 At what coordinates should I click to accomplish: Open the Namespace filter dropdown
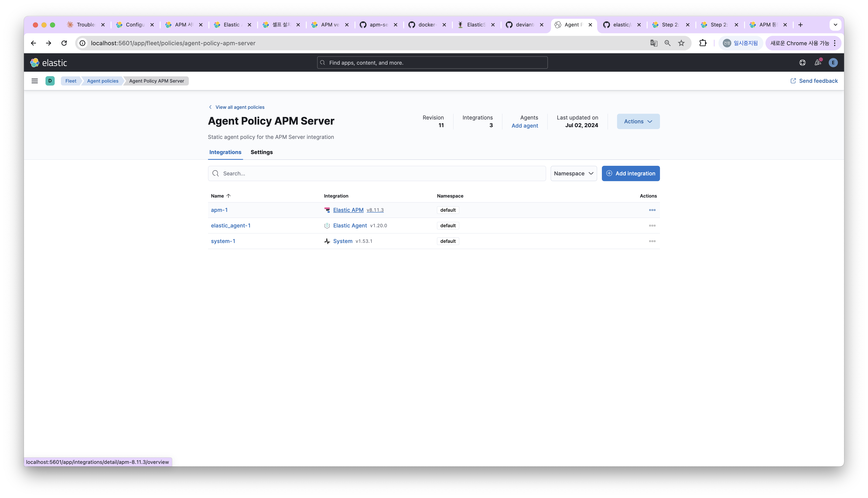pyautogui.click(x=573, y=173)
